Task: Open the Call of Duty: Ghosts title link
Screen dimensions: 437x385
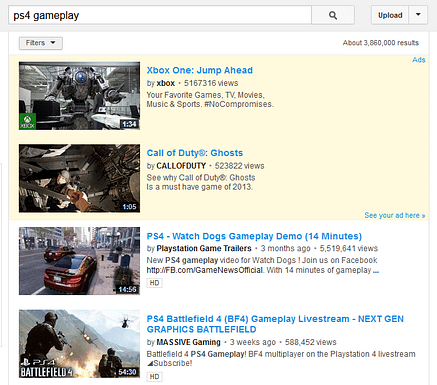Action: point(195,153)
